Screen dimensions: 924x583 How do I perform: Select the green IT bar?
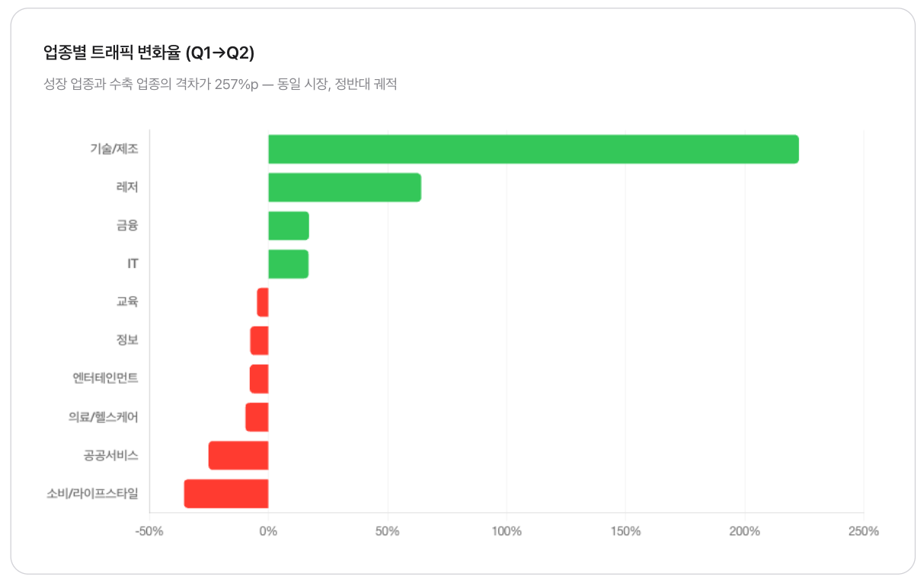(288, 264)
